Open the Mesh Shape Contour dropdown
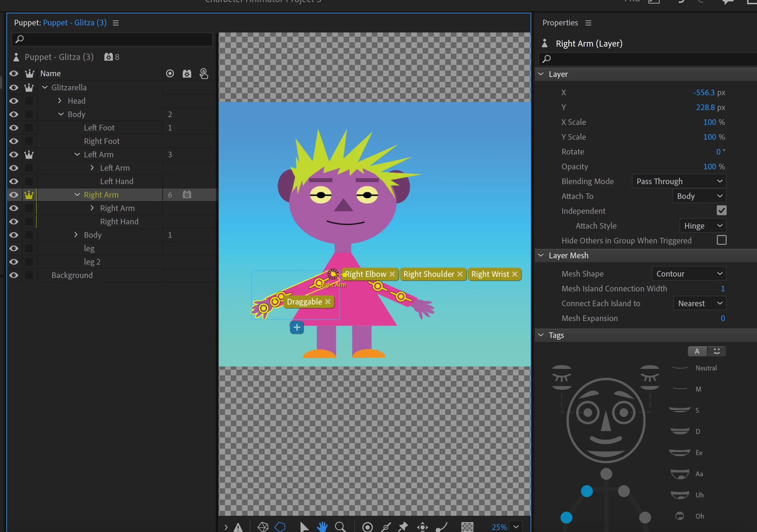 click(x=689, y=274)
